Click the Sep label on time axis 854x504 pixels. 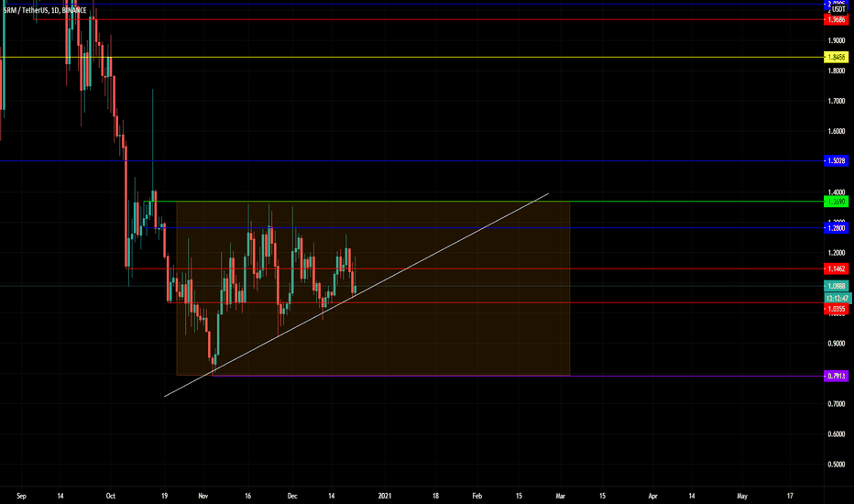21,496
